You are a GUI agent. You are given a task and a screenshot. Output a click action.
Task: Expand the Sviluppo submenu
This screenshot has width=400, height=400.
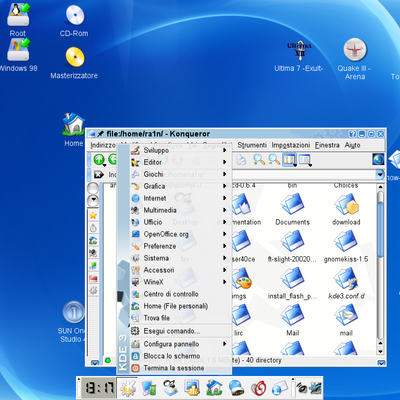coord(180,150)
